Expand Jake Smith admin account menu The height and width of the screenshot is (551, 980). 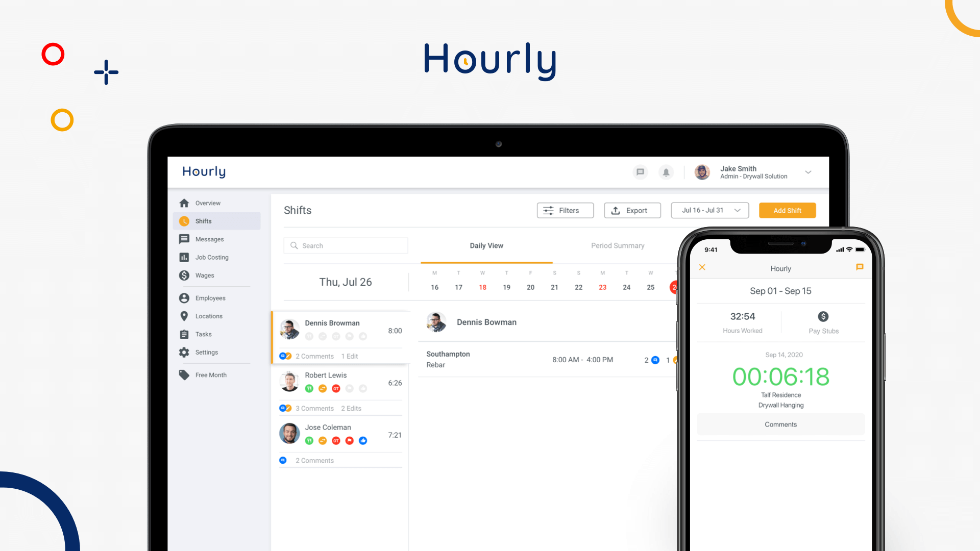(810, 172)
